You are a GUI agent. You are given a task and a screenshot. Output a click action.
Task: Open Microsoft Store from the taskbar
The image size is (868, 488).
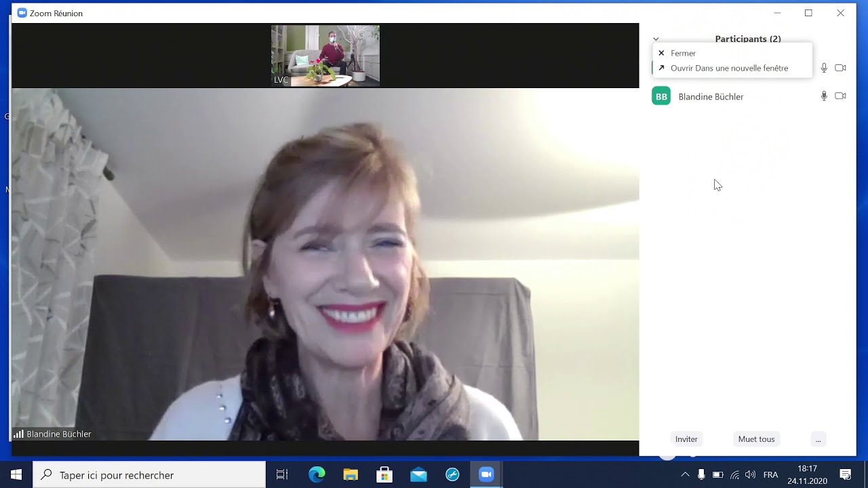click(x=384, y=474)
